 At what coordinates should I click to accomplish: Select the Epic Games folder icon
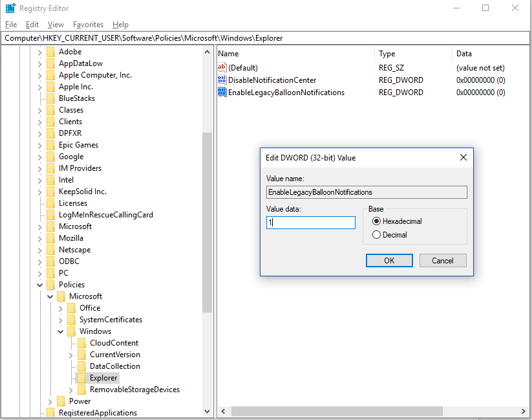[x=50, y=145]
